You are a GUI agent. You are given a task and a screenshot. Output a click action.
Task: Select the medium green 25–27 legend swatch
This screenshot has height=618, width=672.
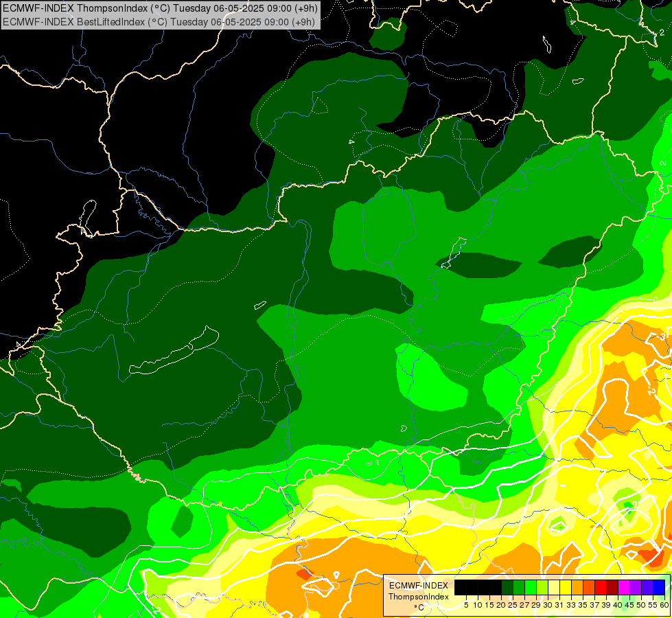coord(519,587)
